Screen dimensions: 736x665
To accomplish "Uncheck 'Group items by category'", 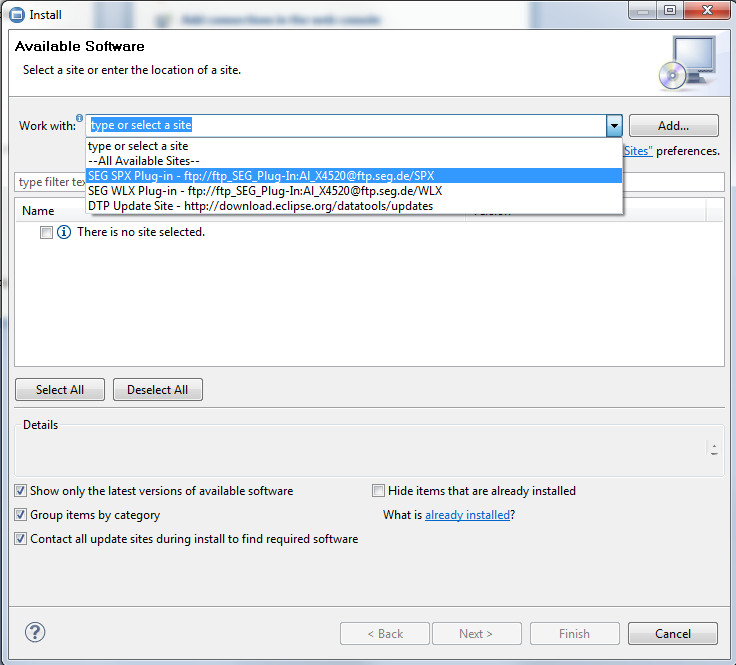I will pyautogui.click(x=21, y=515).
